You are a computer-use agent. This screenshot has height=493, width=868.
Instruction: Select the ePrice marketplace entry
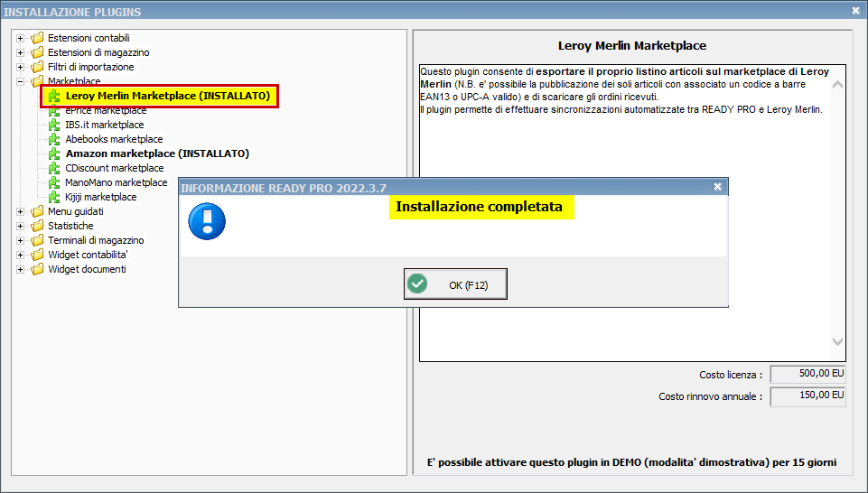point(106,111)
